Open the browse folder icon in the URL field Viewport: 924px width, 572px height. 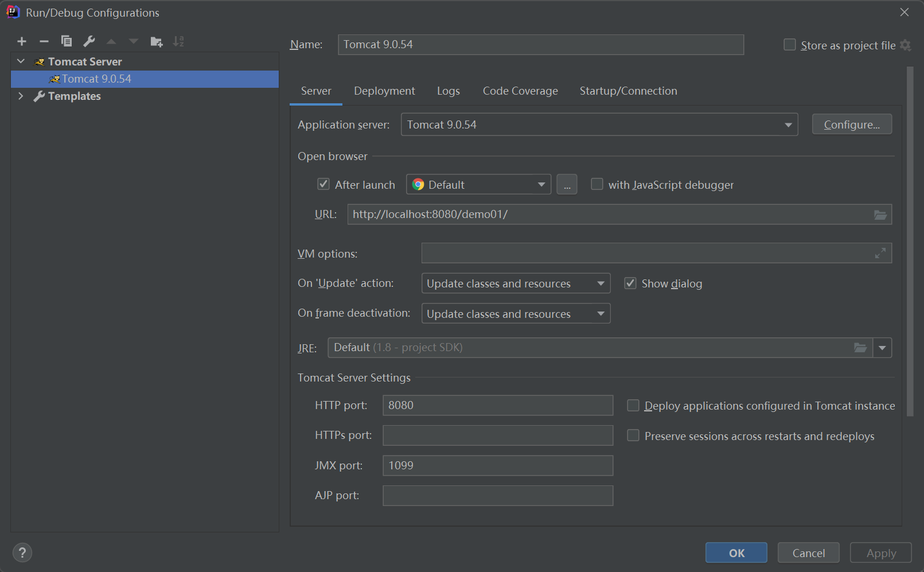[x=880, y=215]
